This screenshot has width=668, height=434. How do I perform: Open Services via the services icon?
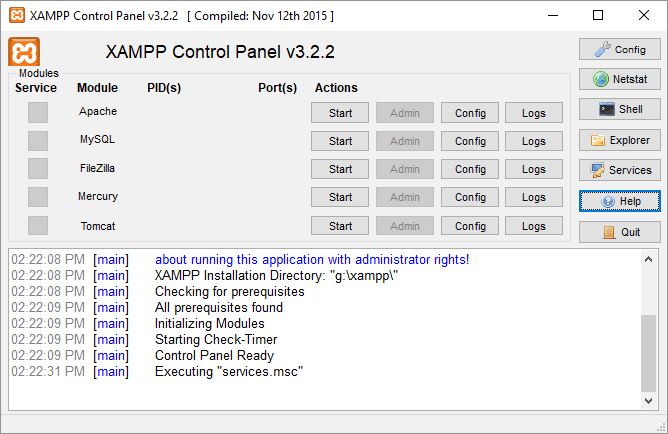pos(619,170)
